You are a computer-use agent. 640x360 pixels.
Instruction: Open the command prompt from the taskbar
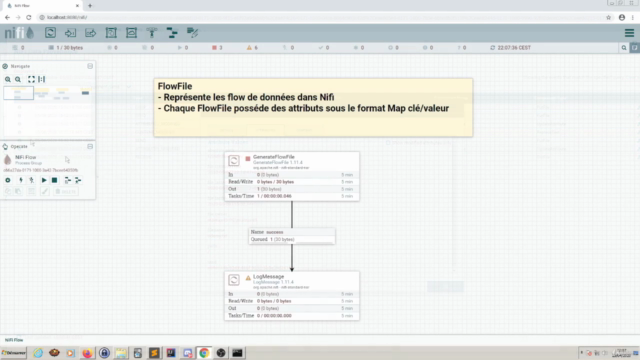(238, 353)
